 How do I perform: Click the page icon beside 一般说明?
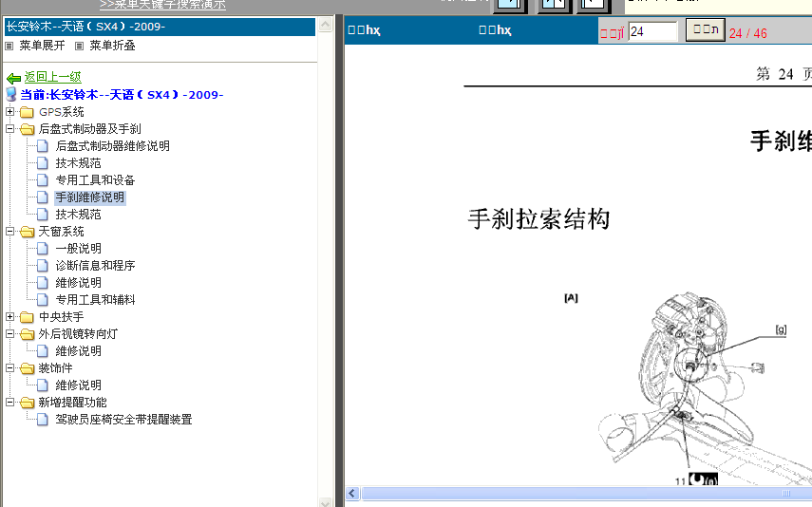pos(43,249)
